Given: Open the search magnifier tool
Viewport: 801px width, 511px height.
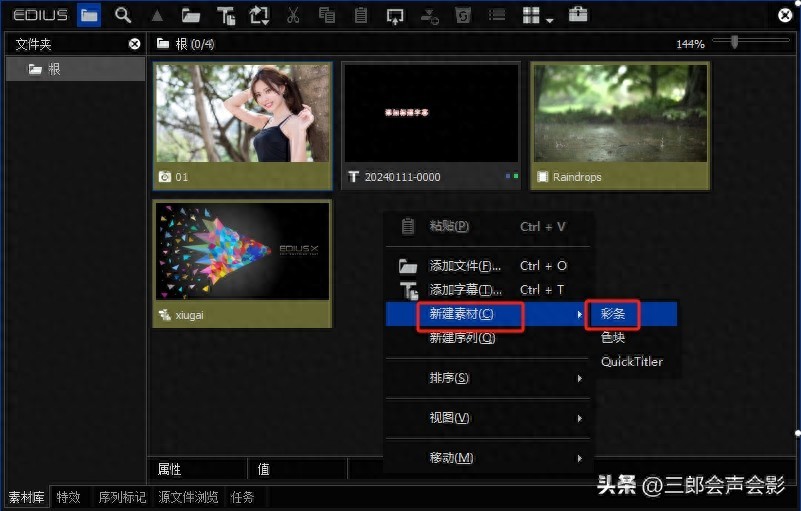Looking at the screenshot, I should tap(123, 15).
